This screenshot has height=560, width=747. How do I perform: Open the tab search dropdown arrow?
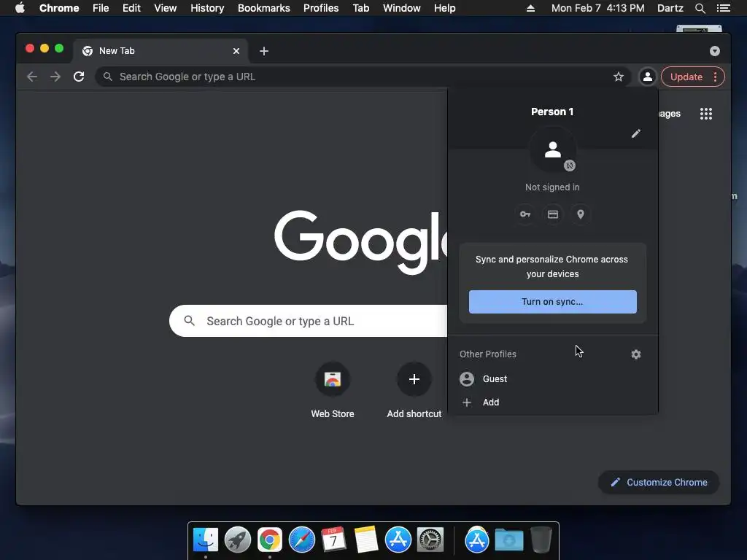(x=715, y=51)
